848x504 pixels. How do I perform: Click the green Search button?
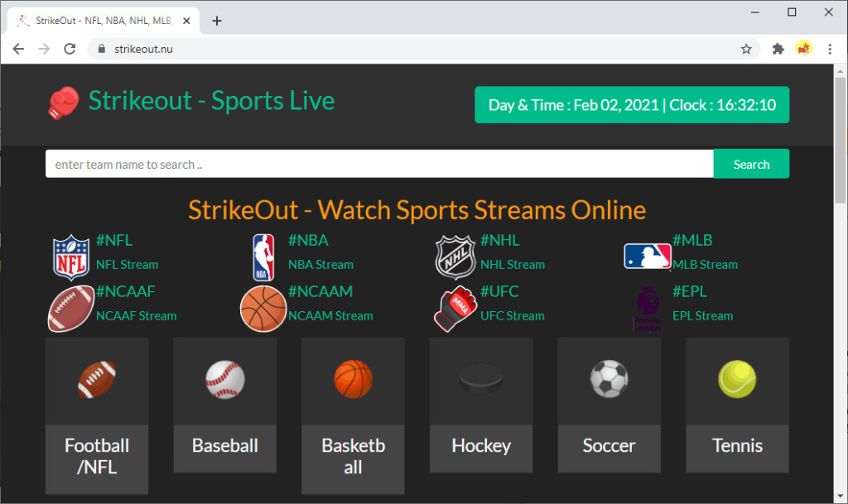pos(751,164)
